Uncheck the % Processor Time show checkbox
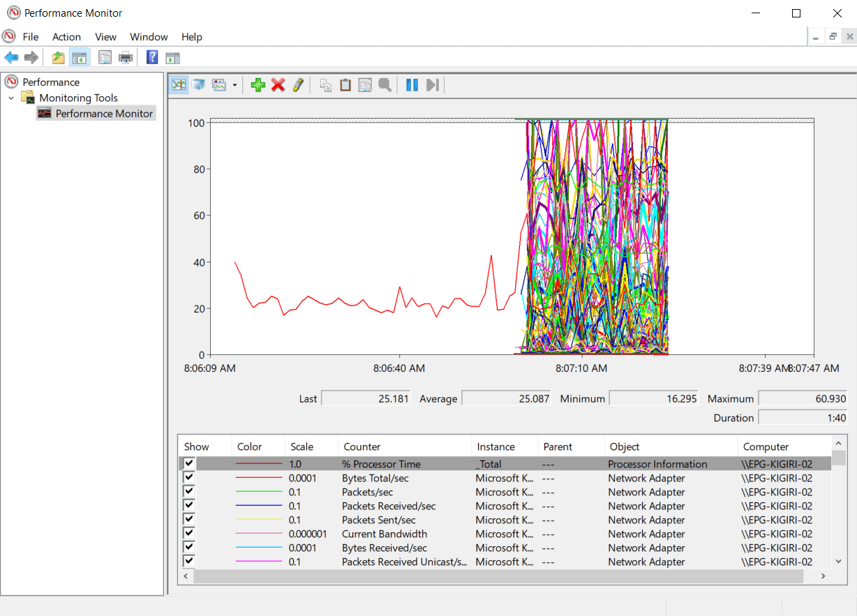This screenshot has height=616, width=857. 188,464
